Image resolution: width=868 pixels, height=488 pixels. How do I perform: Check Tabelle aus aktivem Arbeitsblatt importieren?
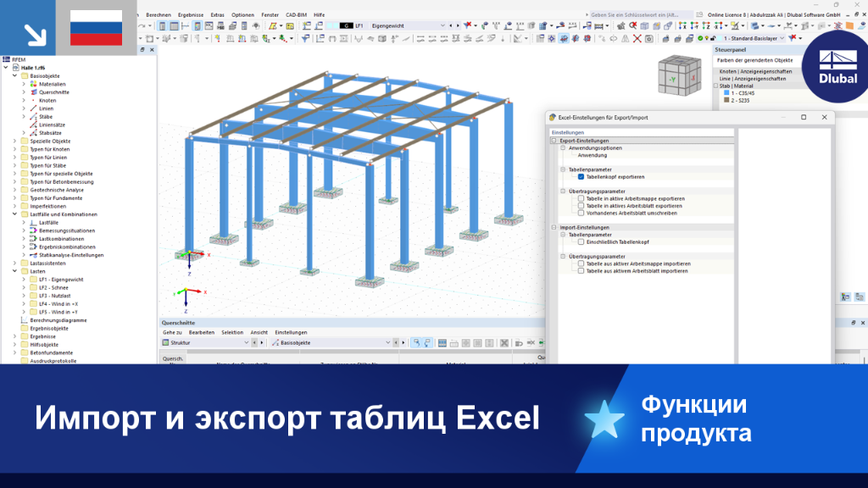point(581,271)
